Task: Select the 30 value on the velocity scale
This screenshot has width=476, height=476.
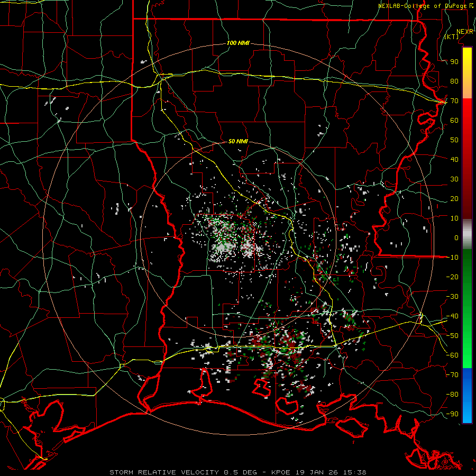Action: click(x=454, y=179)
